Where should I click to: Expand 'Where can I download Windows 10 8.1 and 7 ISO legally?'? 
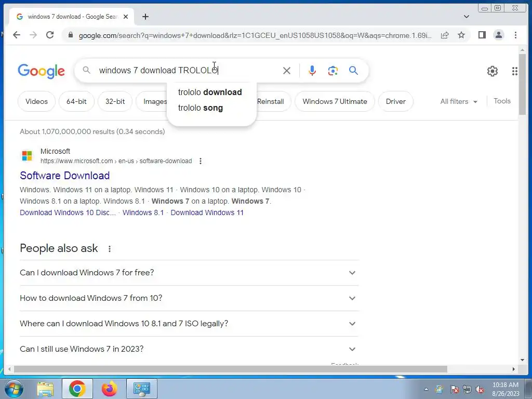(189, 324)
